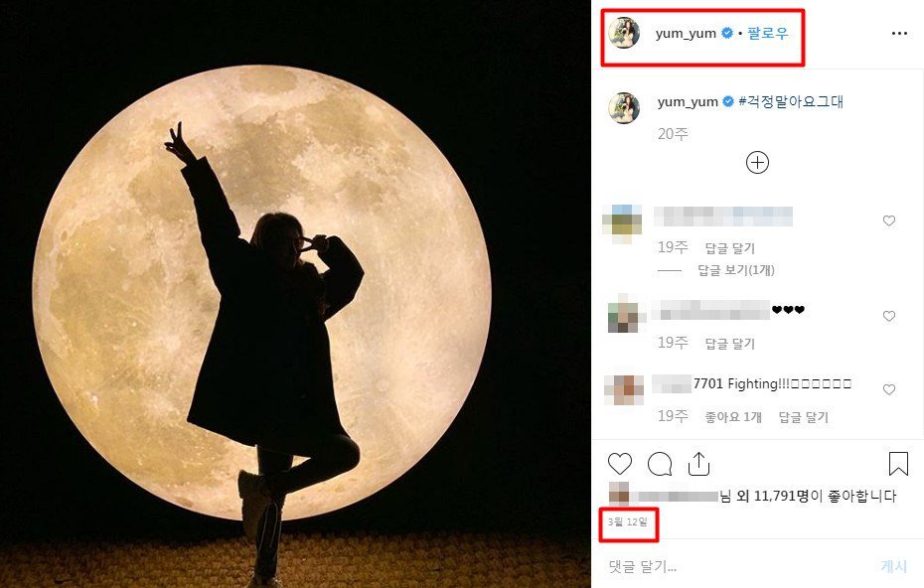
Task: Click 답글 달기 under the first comment
Action: (x=729, y=248)
